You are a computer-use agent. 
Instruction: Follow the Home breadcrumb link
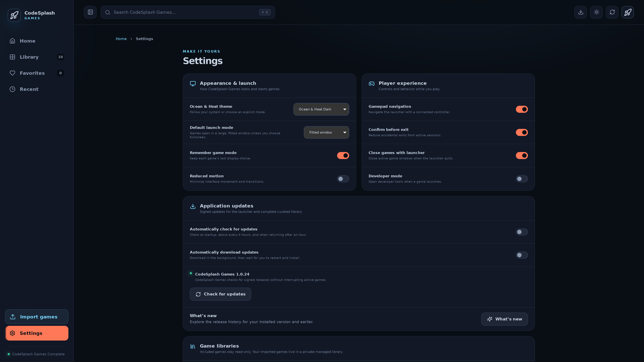(x=121, y=39)
